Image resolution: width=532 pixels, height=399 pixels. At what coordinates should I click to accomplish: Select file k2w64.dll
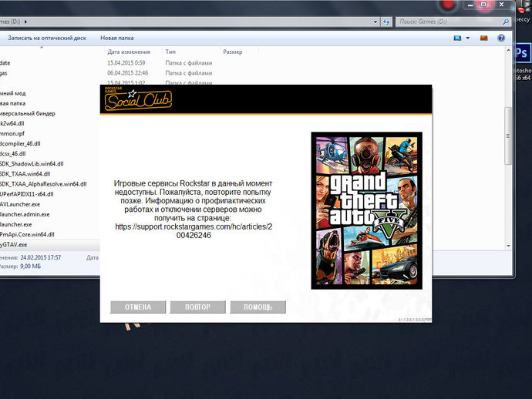12,123
